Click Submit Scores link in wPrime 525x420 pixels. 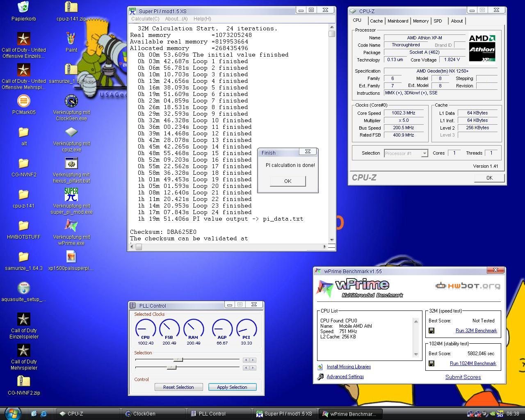point(463,377)
